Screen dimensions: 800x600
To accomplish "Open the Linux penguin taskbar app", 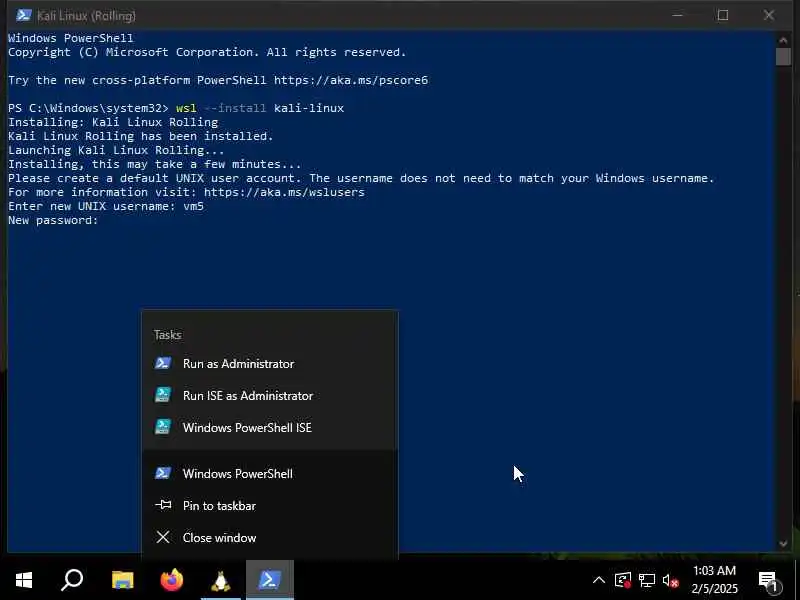I will click(221, 580).
